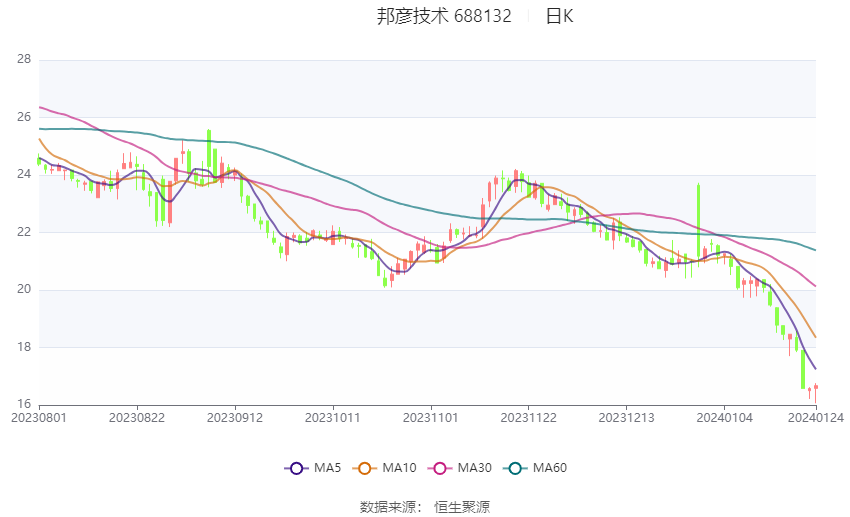Click the x-axis date label 20240124

[x=816, y=418]
